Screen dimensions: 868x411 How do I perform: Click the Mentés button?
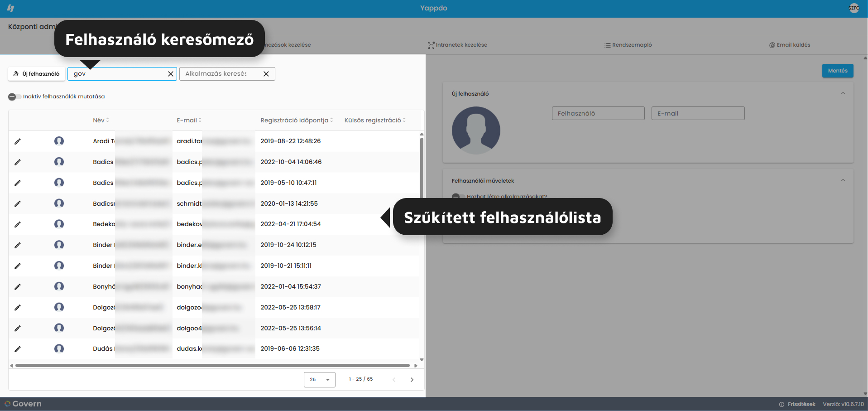tap(838, 71)
